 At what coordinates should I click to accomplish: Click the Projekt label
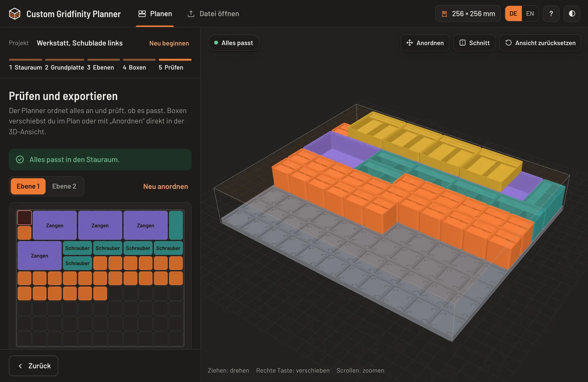(x=19, y=43)
